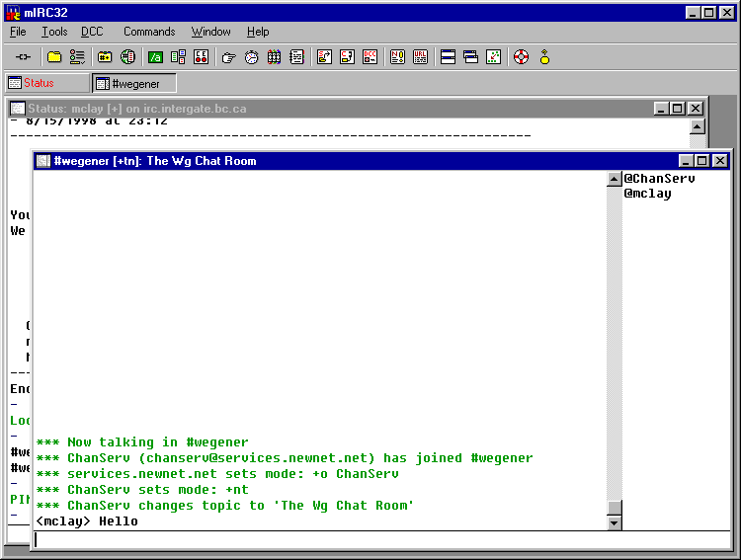
Task: Click the '#wegener [+tn]: The Wg Chat Room' title
Action: [155, 161]
